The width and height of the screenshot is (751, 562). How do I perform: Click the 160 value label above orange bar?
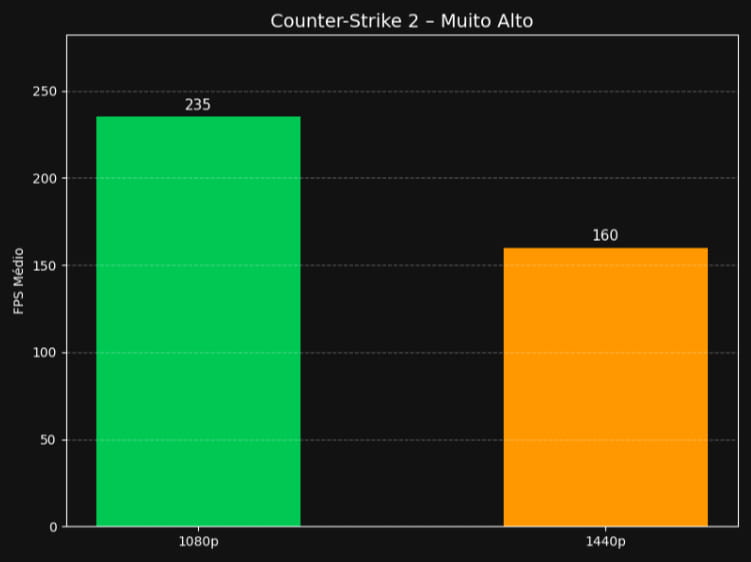[x=605, y=236]
